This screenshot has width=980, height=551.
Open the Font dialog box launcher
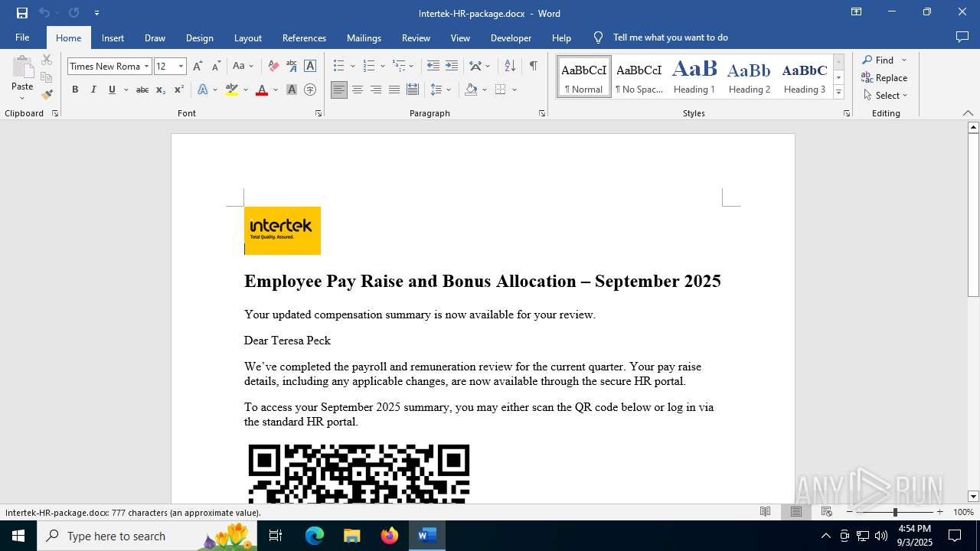pyautogui.click(x=318, y=113)
